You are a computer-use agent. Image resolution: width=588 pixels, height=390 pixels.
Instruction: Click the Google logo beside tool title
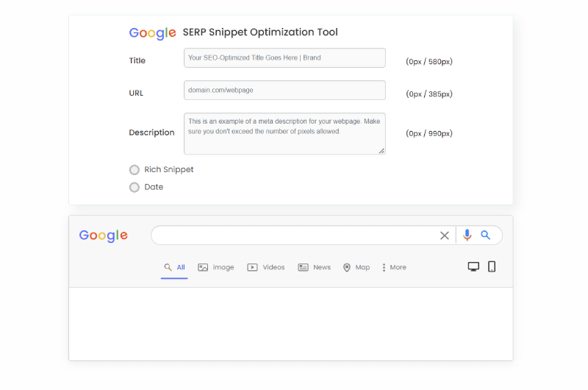[x=152, y=33]
